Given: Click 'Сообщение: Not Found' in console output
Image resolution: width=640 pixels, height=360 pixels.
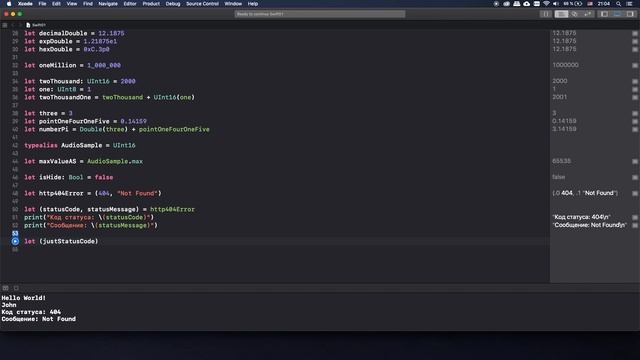Looking at the screenshot, I should (38, 319).
